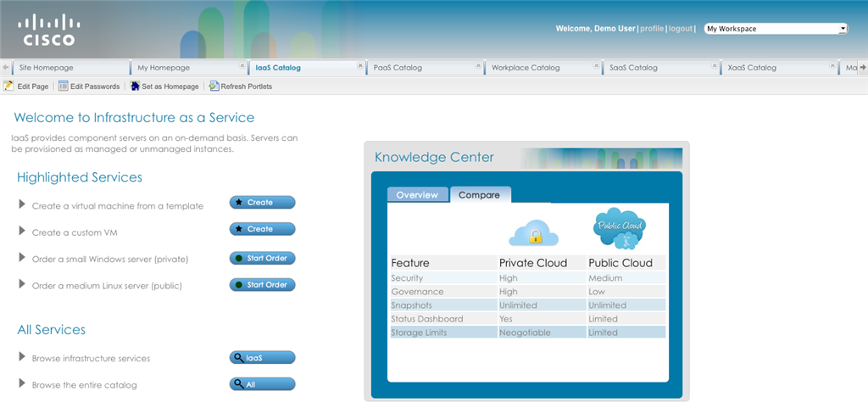Click the Highlighted Services heading

pos(80,177)
